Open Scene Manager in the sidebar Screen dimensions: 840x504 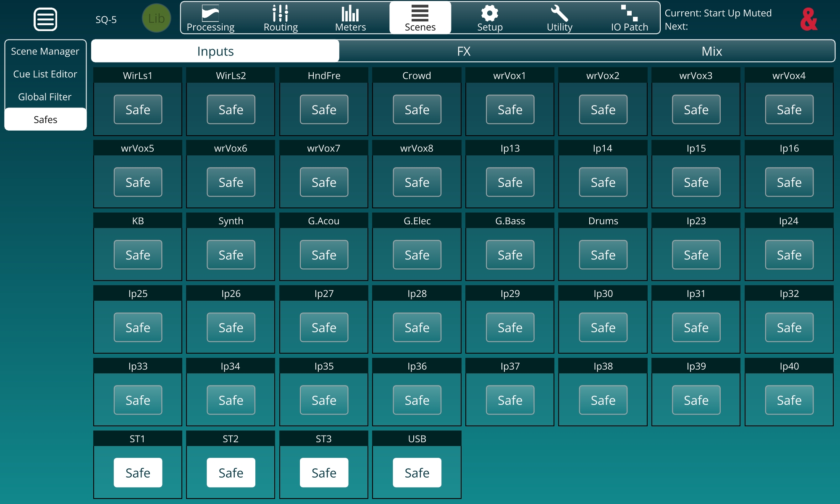click(45, 51)
